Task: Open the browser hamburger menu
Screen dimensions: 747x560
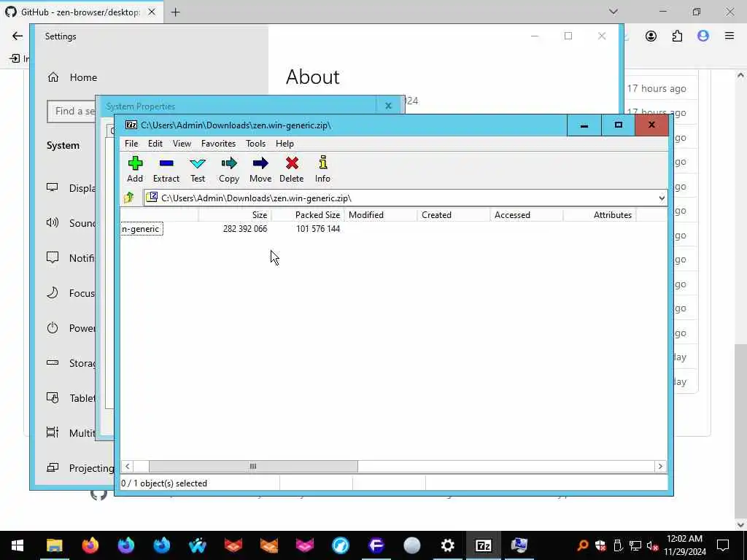Action: [729, 36]
